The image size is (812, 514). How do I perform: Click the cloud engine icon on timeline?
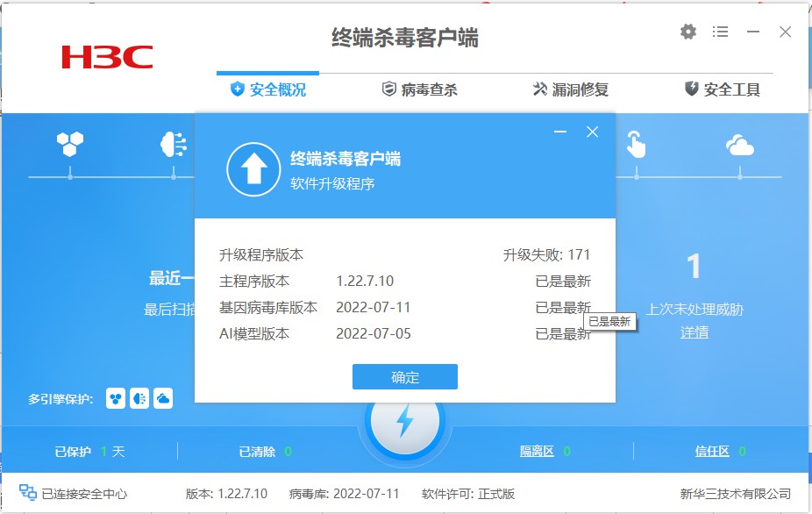[739, 145]
